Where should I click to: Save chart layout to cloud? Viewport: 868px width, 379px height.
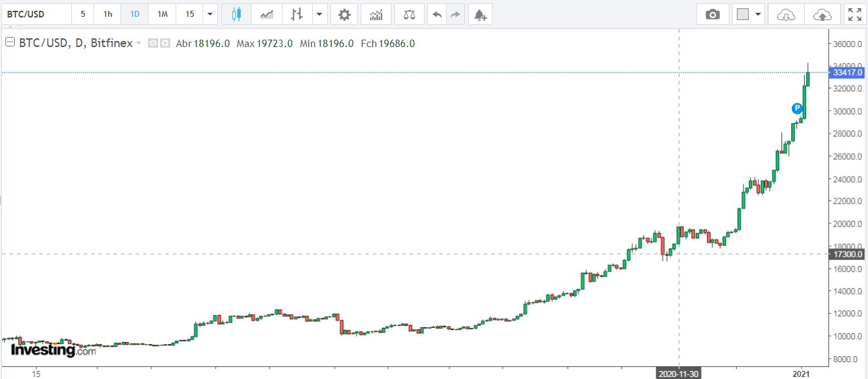tap(822, 14)
